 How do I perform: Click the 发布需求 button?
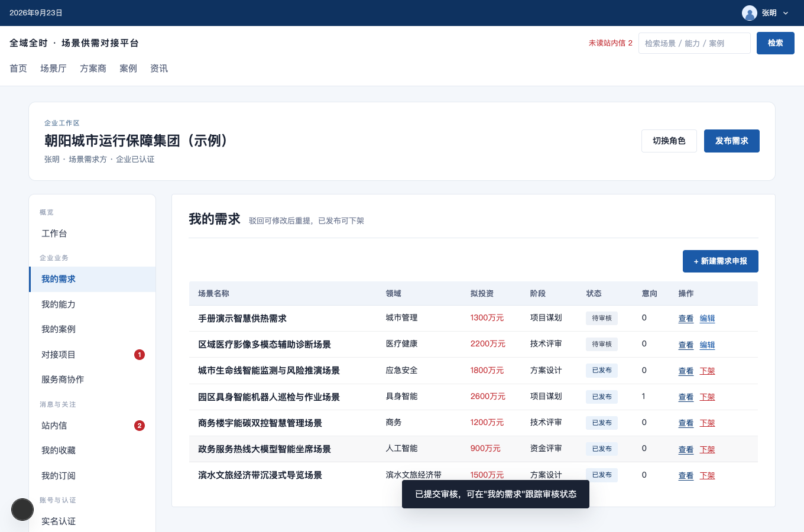[x=731, y=141]
